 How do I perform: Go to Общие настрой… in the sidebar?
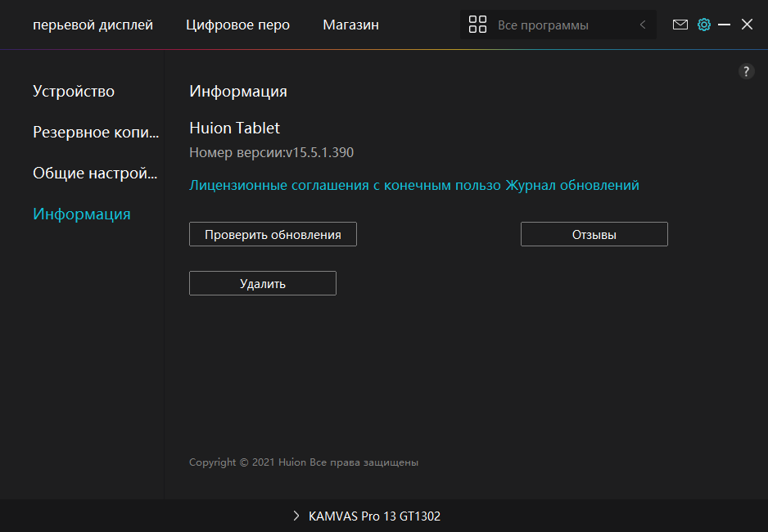tap(95, 174)
